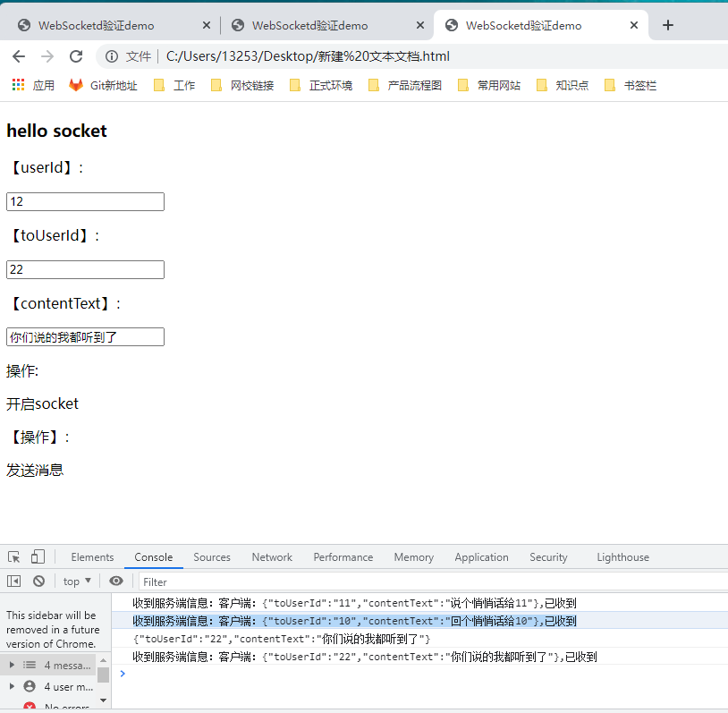The height and width of the screenshot is (713, 728).
Task: Activate the DevTools inspect element picker
Action: point(14,557)
